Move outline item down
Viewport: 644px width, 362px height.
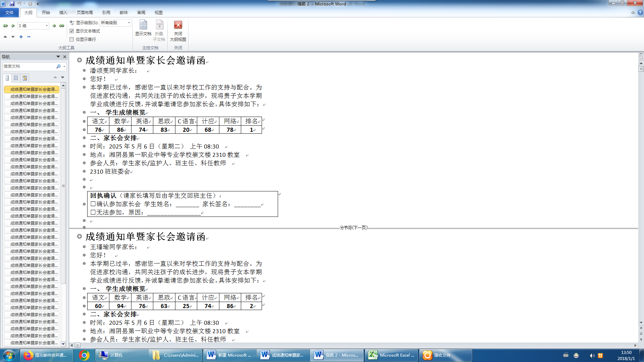coord(13,37)
